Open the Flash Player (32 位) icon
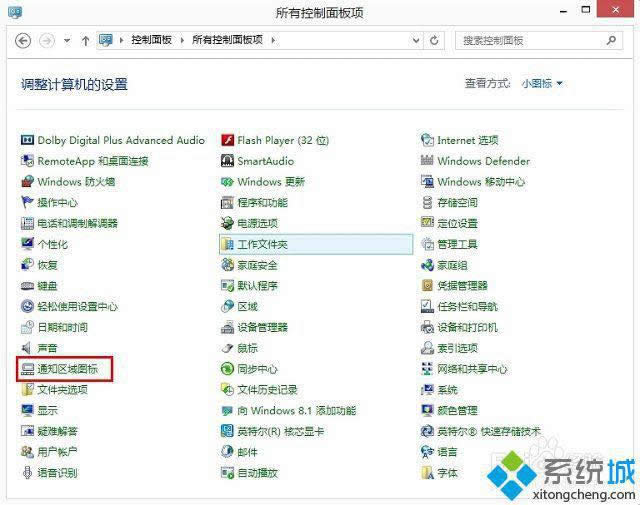 227,140
